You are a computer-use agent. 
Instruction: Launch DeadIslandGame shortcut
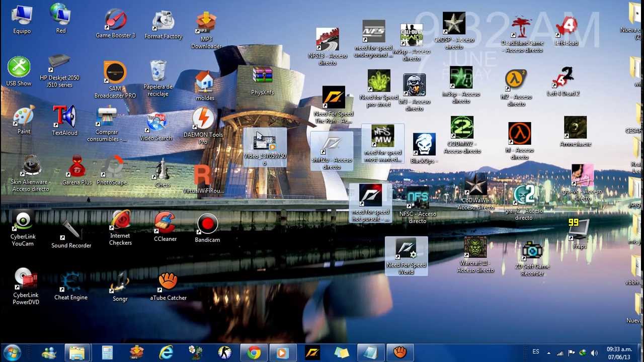tap(522, 34)
